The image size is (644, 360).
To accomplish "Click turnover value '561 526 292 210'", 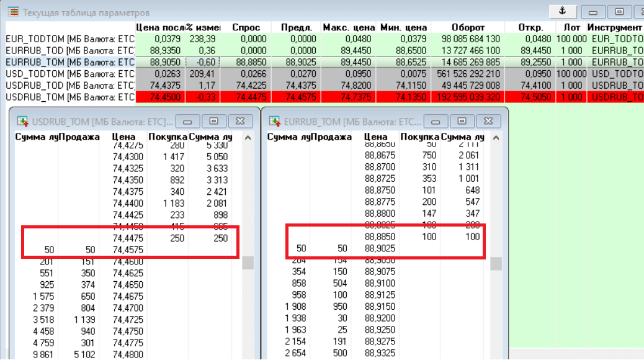I will tap(468, 74).
